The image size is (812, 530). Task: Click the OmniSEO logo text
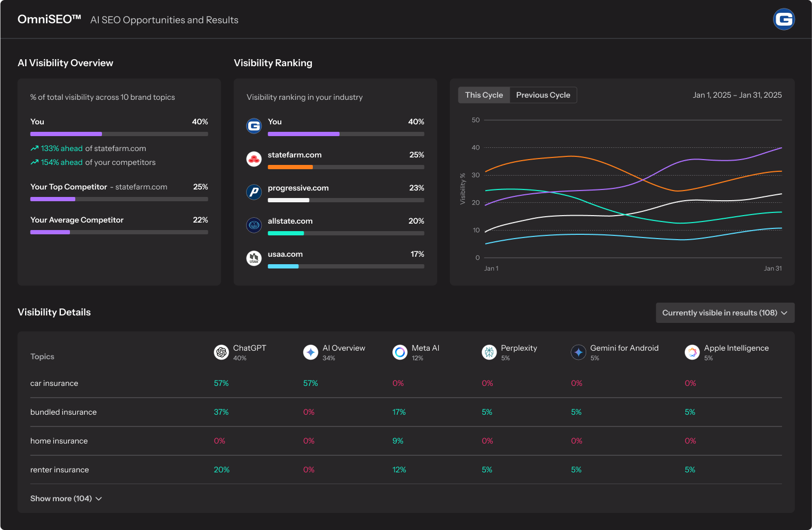coord(49,20)
